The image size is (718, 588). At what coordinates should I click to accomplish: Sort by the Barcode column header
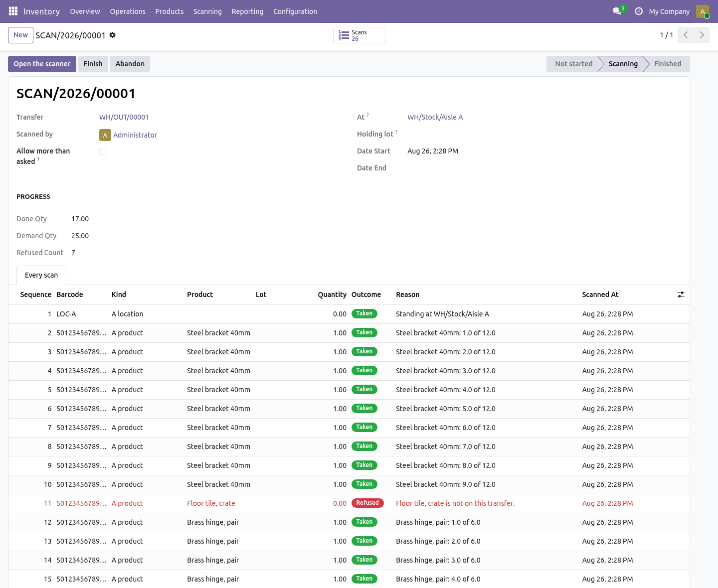(x=70, y=294)
